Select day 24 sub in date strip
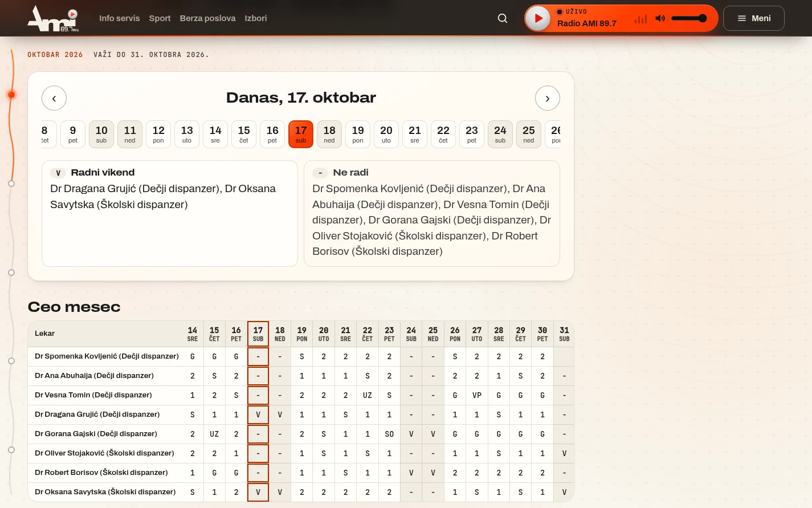The height and width of the screenshot is (508, 812). tap(500, 134)
